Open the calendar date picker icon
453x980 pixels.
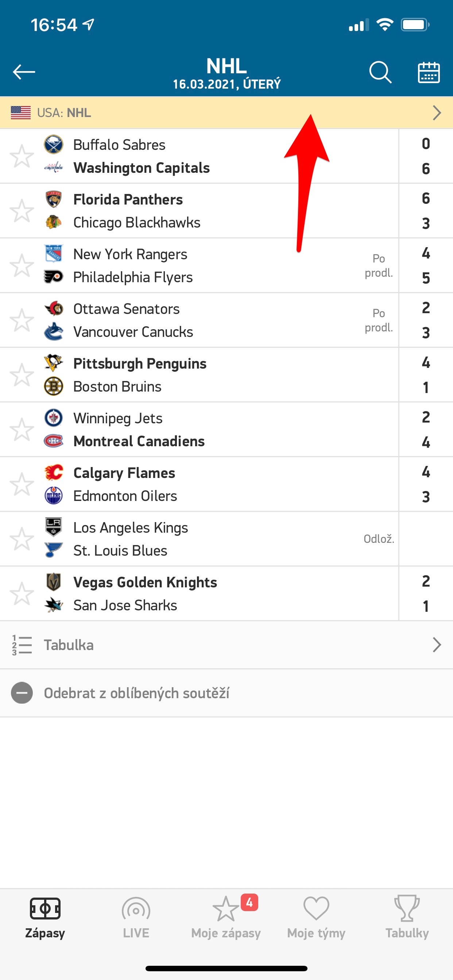tap(429, 72)
